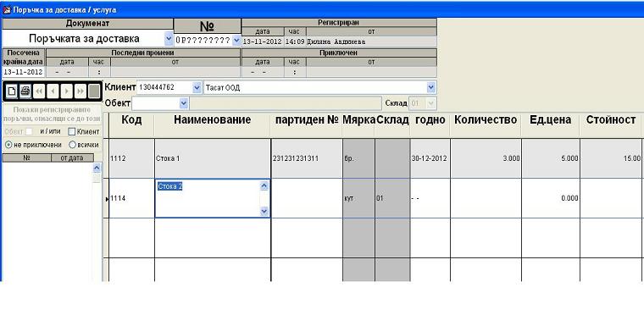Click up arrow in Стока 2 cell
Screen dimensions: 644x326
coord(264,186)
